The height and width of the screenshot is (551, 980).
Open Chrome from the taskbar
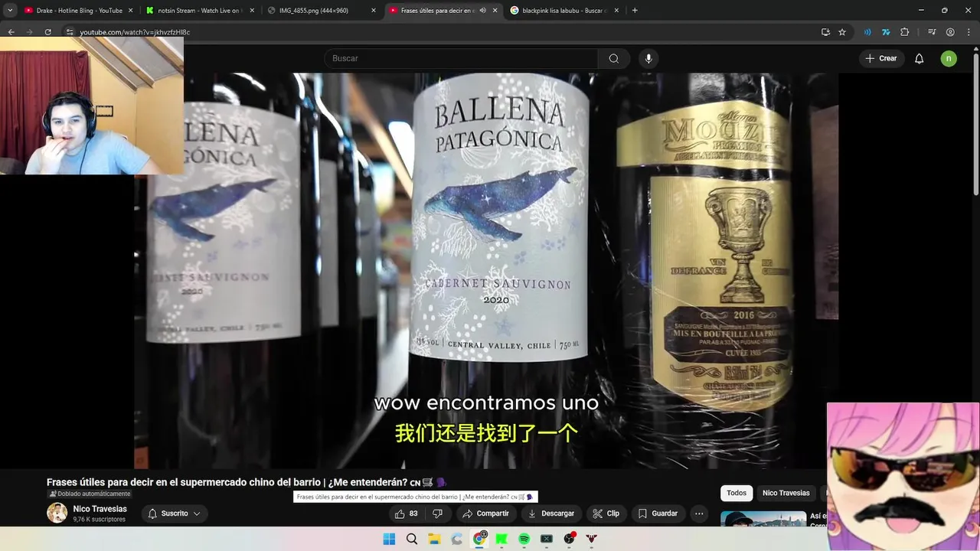click(479, 539)
